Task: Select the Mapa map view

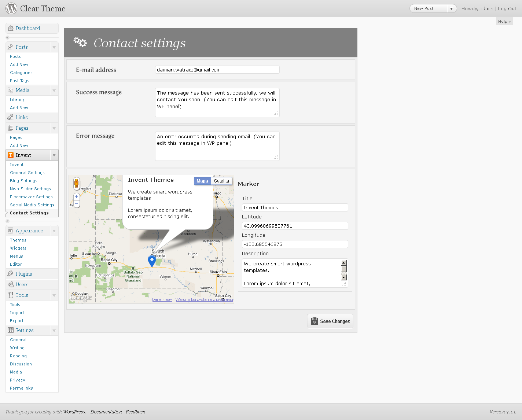Action: point(202,181)
